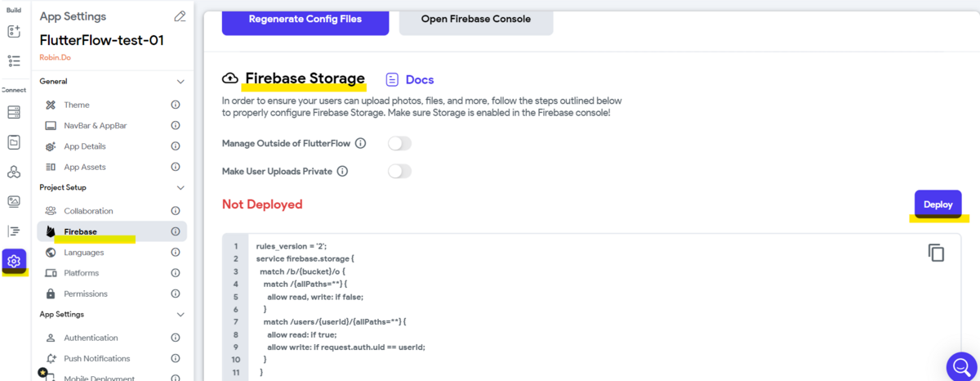Collapse the General section
Image resolution: width=980 pixels, height=381 pixels.
click(180, 82)
